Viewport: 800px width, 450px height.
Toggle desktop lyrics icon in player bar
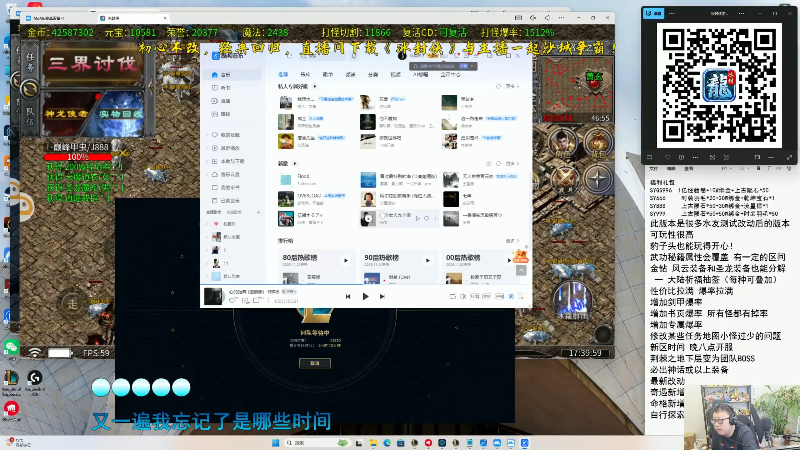tap(511, 296)
